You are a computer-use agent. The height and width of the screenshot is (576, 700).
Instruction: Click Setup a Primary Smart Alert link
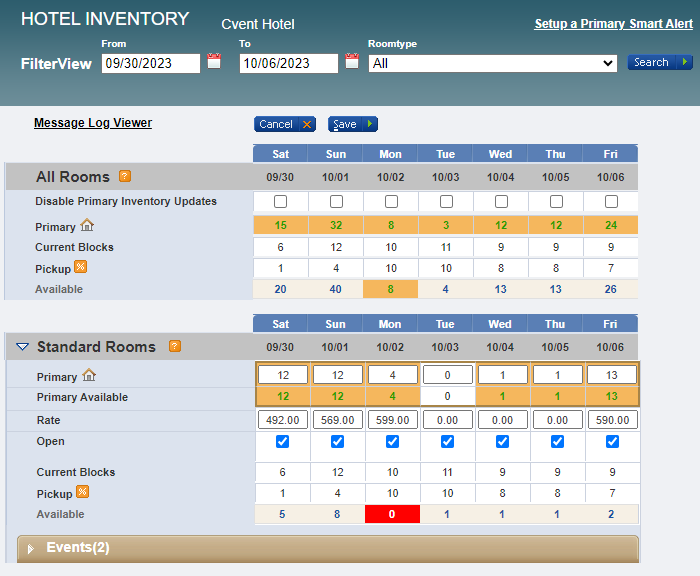tap(612, 24)
